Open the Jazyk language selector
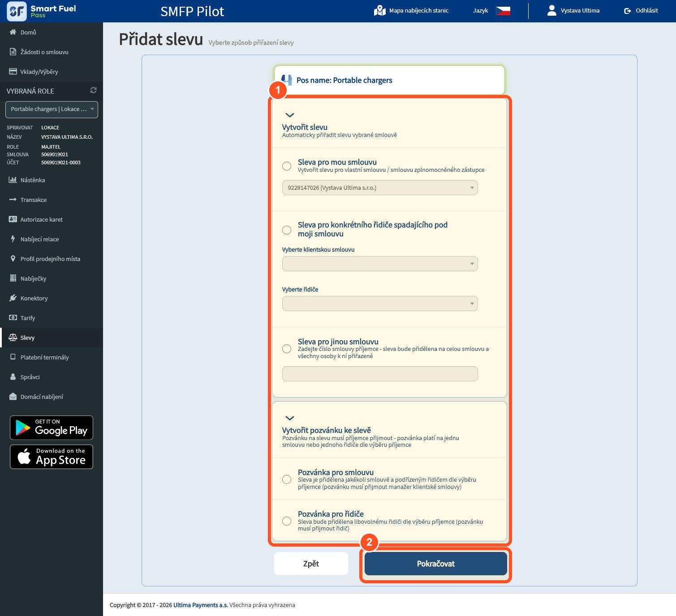 [x=491, y=10]
